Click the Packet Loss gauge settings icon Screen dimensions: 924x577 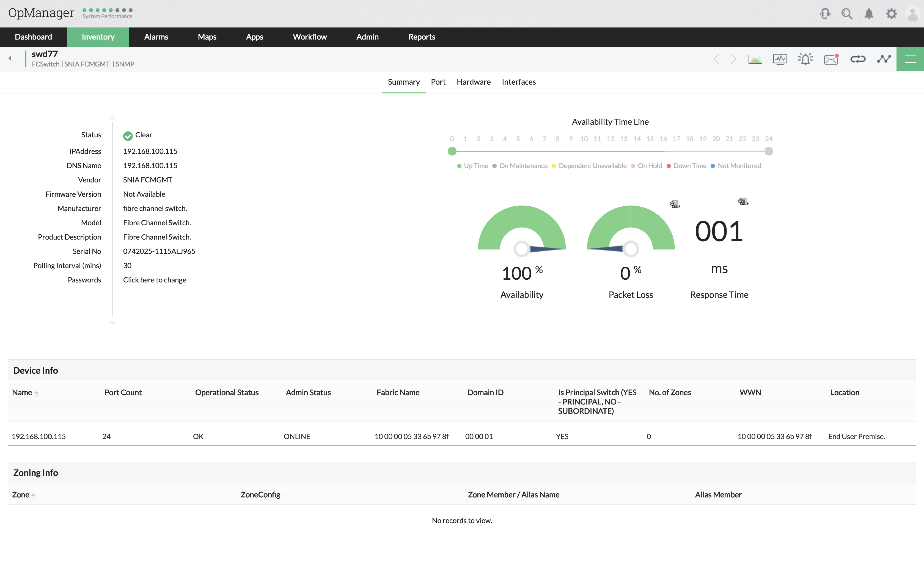point(675,204)
